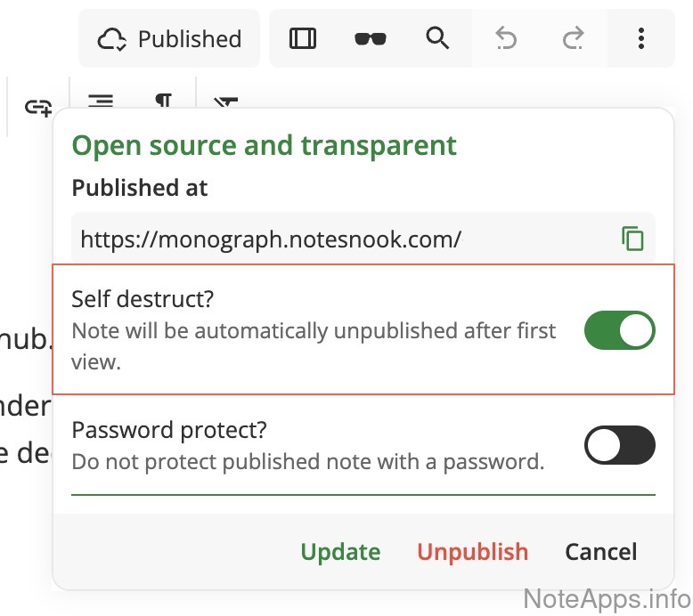Open the three-dot more options menu
Image resolution: width=693 pixels, height=616 pixels.
click(x=641, y=38)
